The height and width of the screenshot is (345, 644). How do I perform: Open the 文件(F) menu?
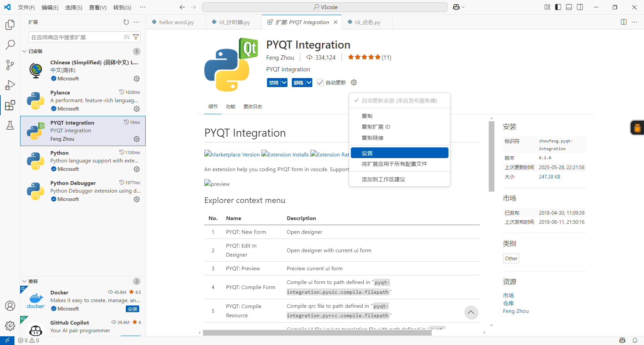[x=26, y=7]
